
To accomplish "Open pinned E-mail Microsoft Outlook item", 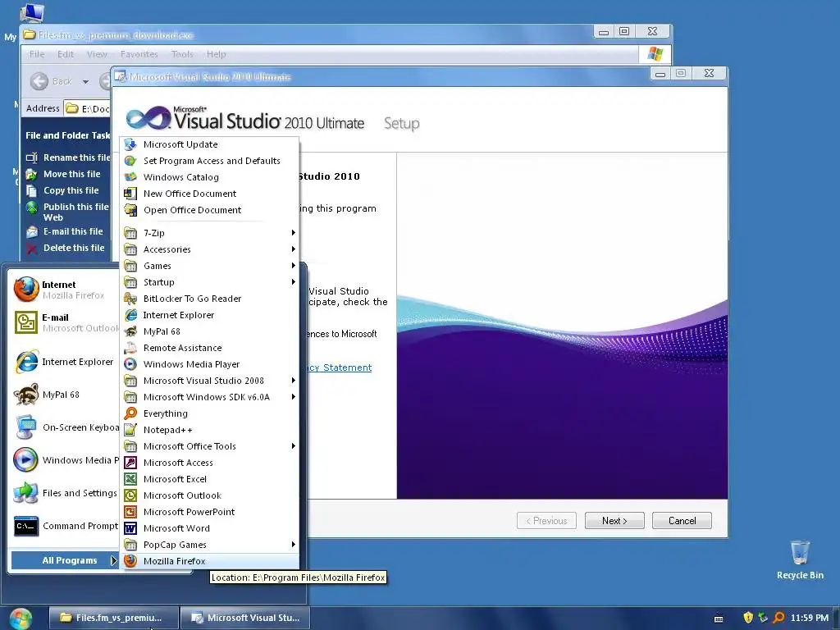I will click(64, 322).
